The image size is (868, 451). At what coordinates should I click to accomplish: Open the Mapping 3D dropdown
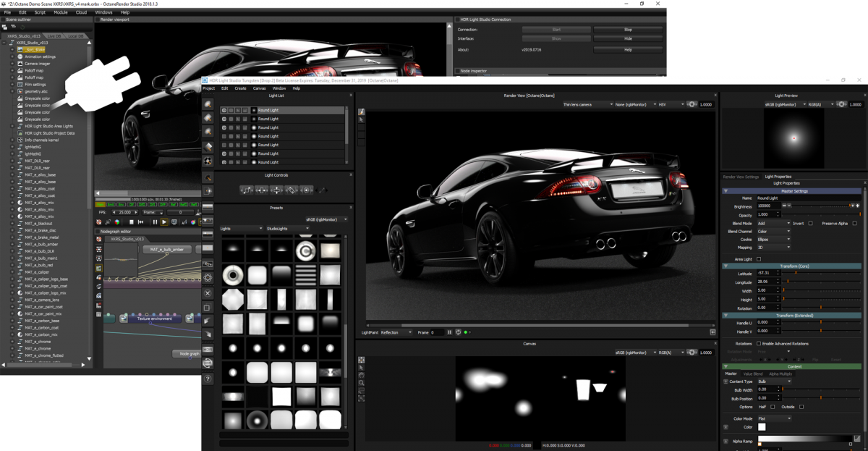pyautogui.click(x=774, y=248)
